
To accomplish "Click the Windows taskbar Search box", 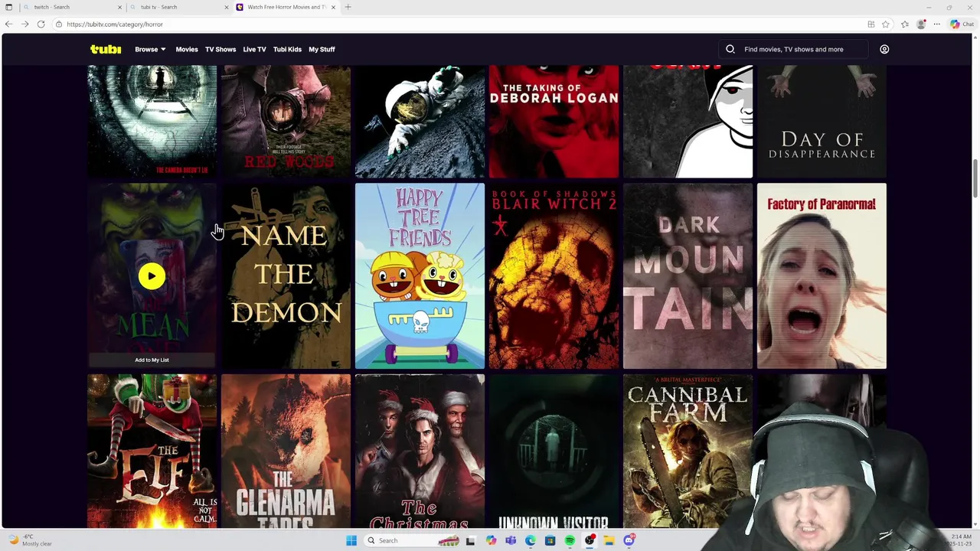I will (x=410, y=540).
